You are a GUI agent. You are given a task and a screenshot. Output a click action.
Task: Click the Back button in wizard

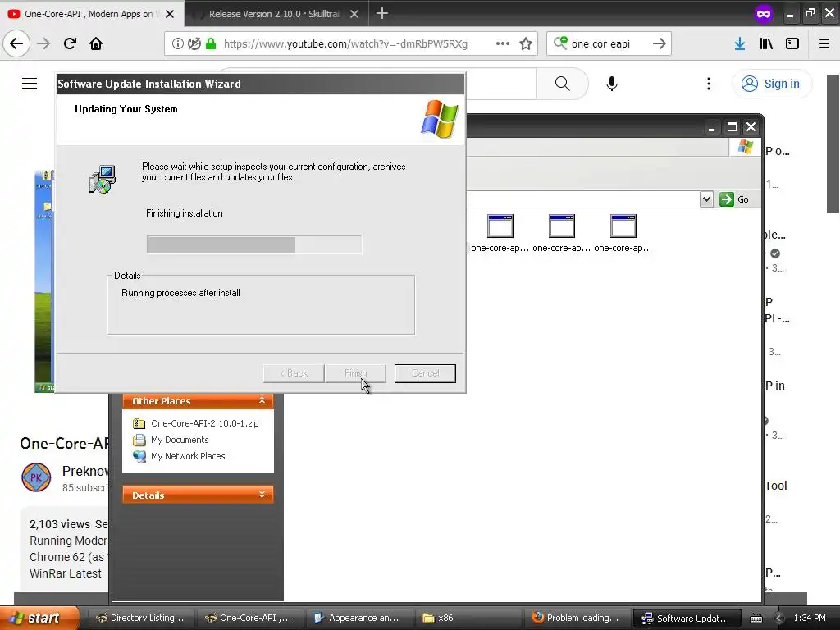point(294,373)
